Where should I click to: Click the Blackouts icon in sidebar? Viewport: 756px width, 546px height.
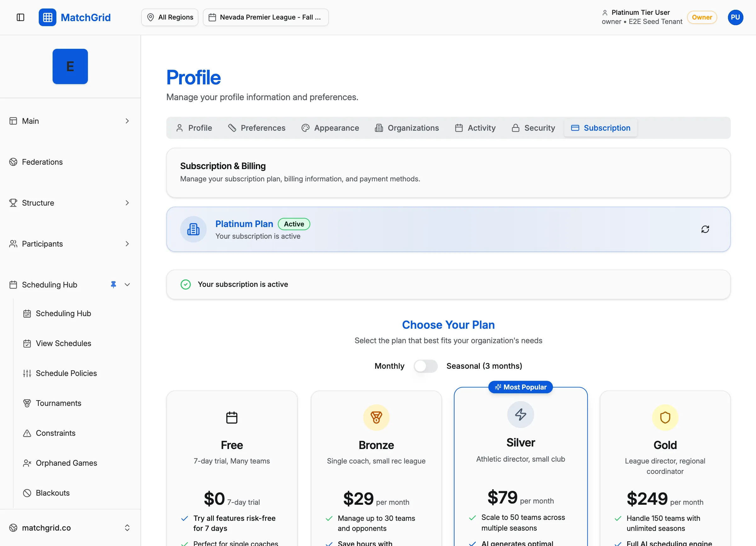(x=27, y=493)
